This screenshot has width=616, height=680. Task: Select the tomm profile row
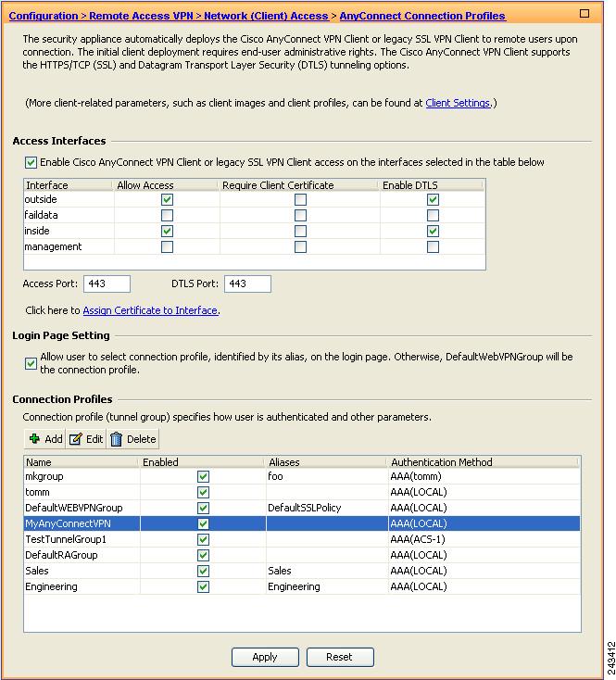click(x=302, y=492)
